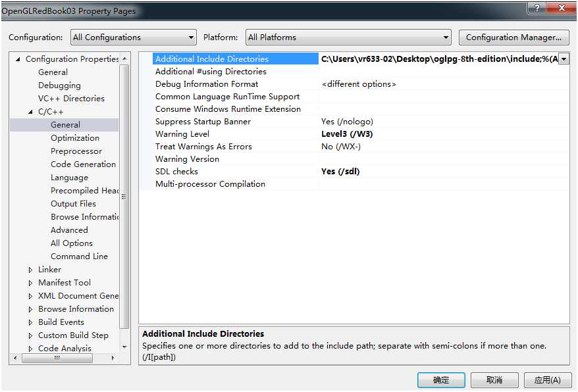578x392 pixels.
Task: Open the All Options page
Action: [72, 243]
